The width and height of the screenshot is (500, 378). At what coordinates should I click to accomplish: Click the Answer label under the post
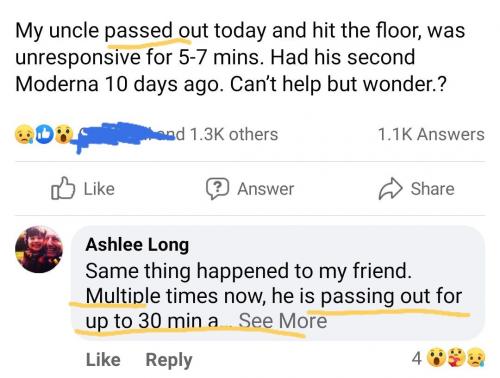(265, 189)
